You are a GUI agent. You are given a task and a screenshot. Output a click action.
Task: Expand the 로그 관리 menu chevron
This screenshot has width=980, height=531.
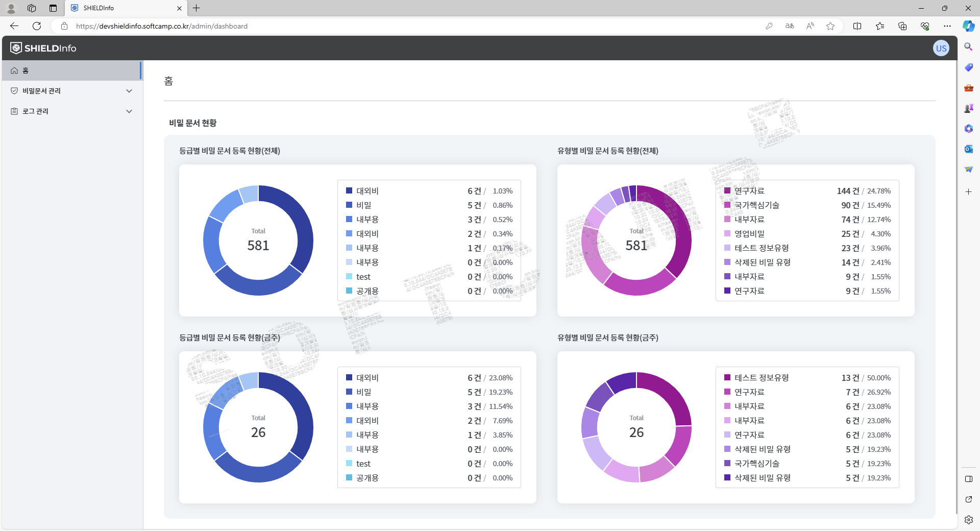[x=129, y=111]
